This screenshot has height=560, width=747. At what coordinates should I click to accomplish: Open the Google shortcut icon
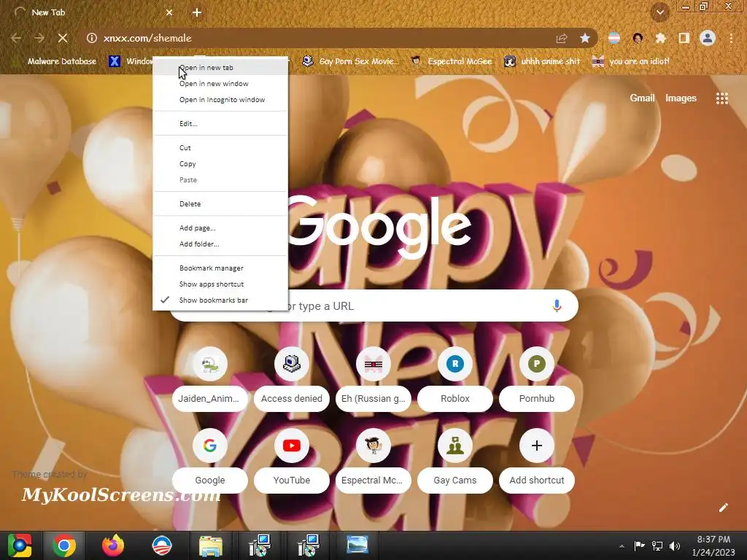209,446
